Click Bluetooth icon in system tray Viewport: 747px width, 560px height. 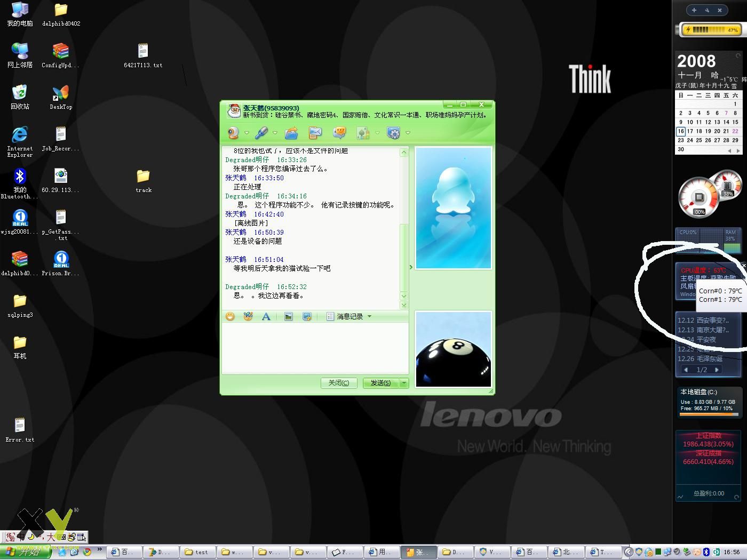706,552
